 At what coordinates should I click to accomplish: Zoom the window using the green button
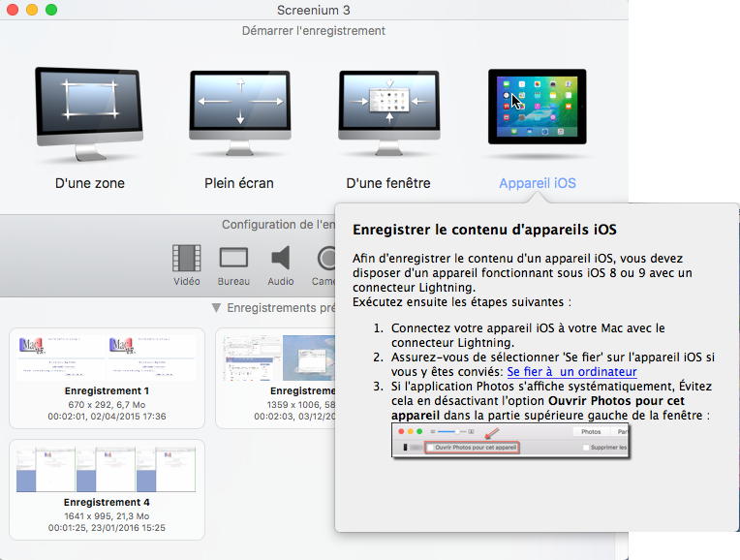click(x=51, y=10)
